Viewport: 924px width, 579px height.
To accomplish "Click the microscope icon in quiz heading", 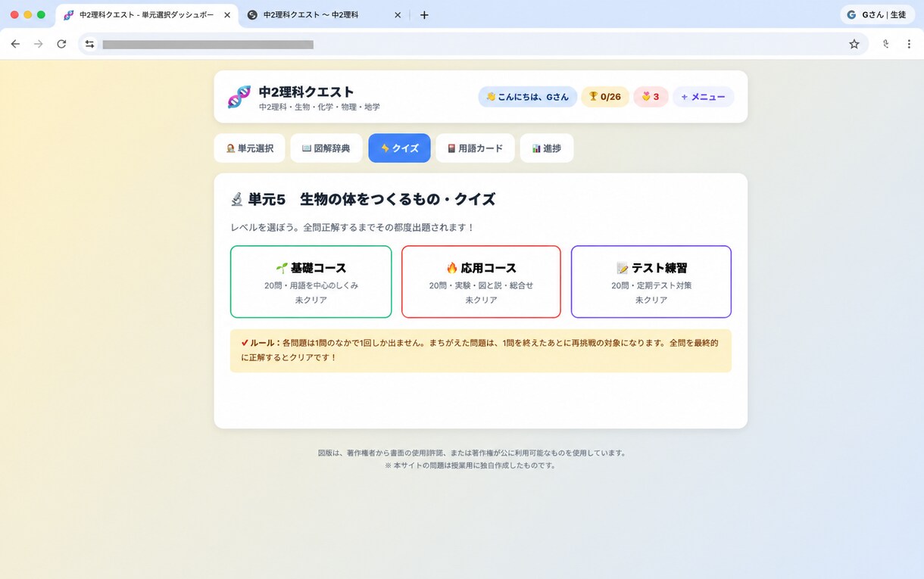I will [x=236, y=199].
